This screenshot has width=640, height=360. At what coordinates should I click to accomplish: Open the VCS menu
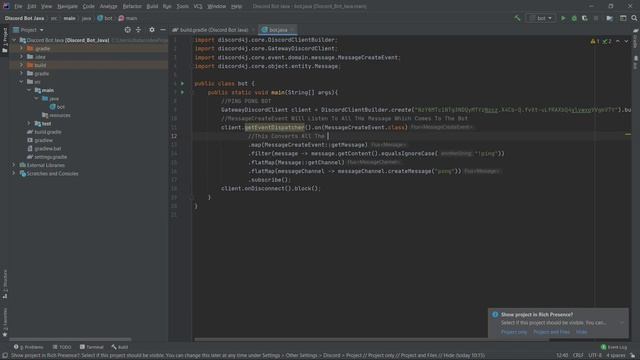coord(198,6)
